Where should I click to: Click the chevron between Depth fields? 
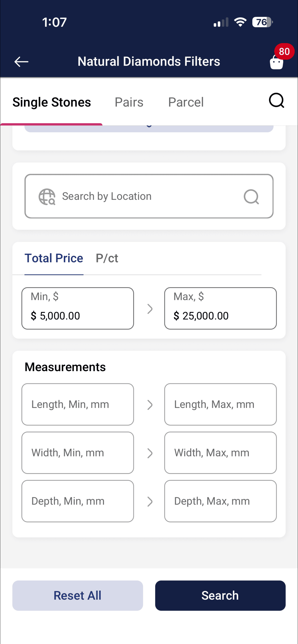click(x=149, y=501)
